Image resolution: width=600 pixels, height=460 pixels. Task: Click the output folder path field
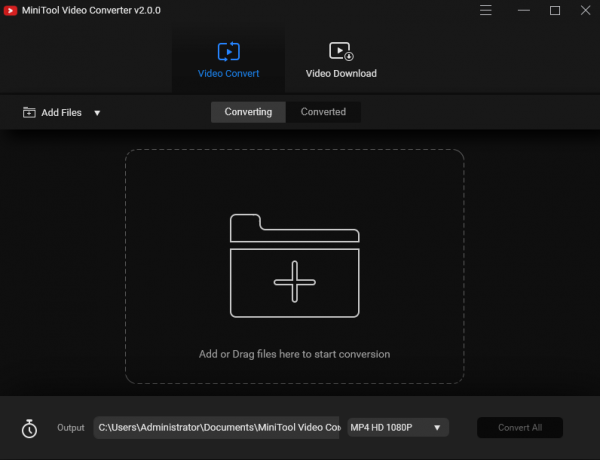(218, 428)
